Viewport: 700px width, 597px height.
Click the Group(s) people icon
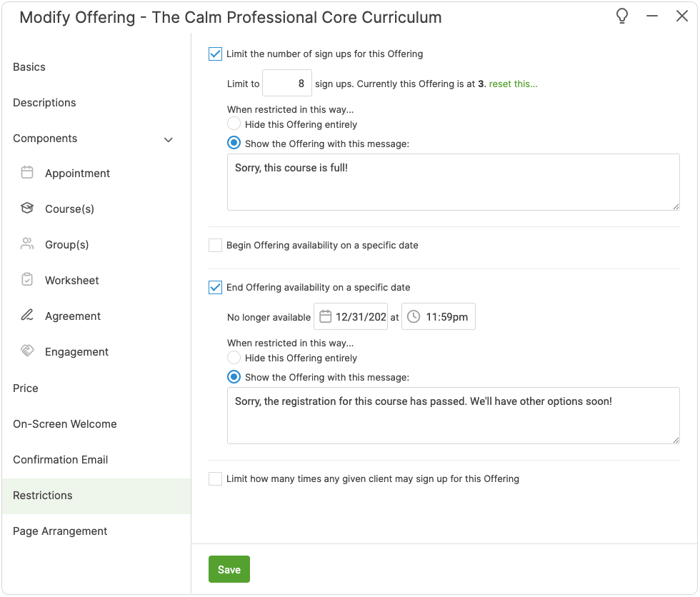point(27,244)
